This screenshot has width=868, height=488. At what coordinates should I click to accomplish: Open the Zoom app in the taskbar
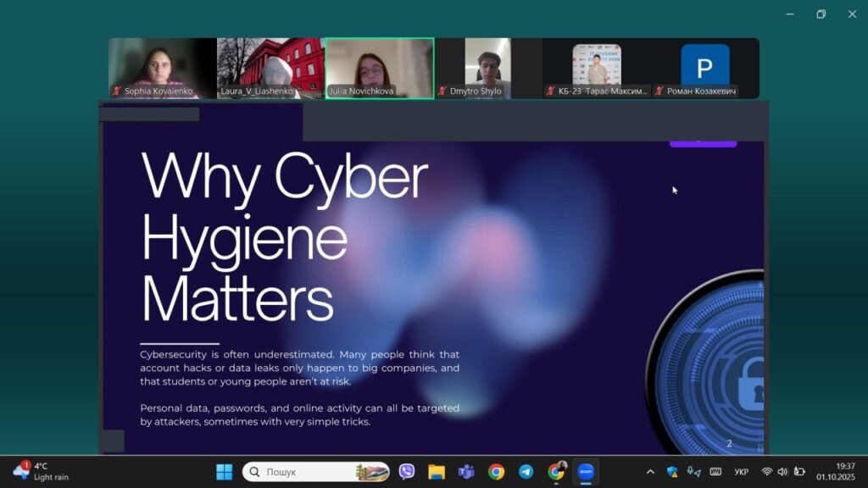[x=586, y=472]
